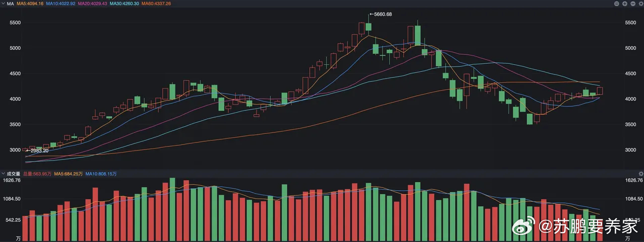Click the MA20:4029.43 legend value
The image size is (644, 242).
93,4
